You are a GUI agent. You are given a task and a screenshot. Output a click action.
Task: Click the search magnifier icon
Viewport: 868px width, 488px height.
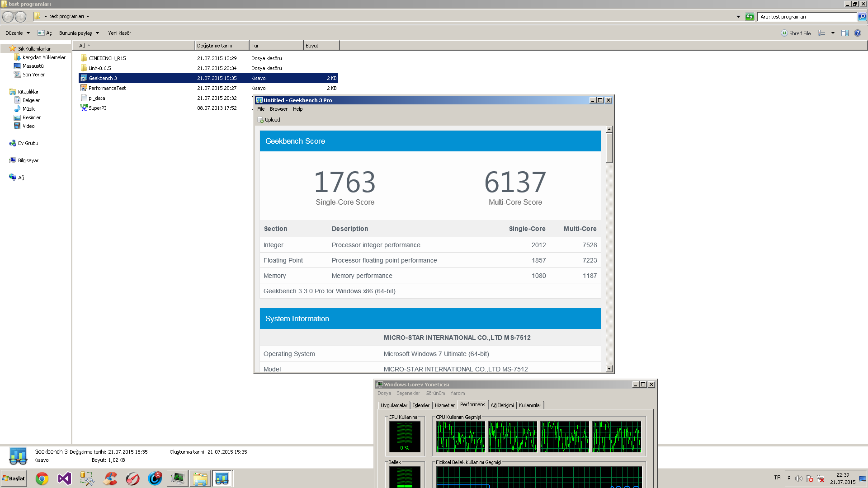click(x=862, y=17)
